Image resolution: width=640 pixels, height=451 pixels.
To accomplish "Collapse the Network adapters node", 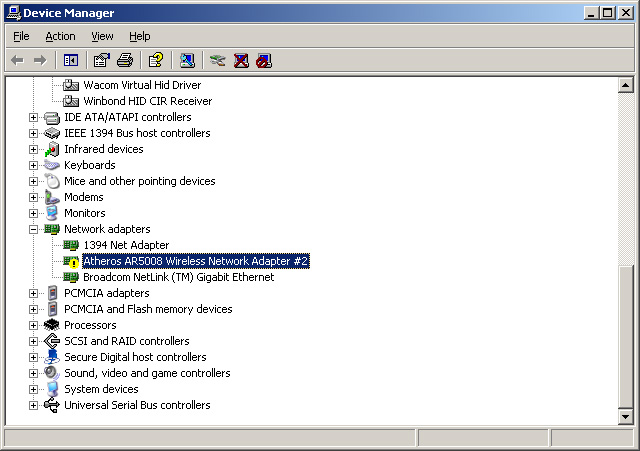I will (x=33, y=229).
